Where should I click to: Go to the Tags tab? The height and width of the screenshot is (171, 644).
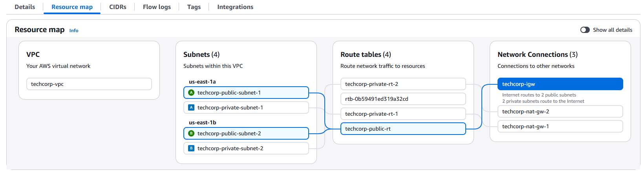point(194,7)
